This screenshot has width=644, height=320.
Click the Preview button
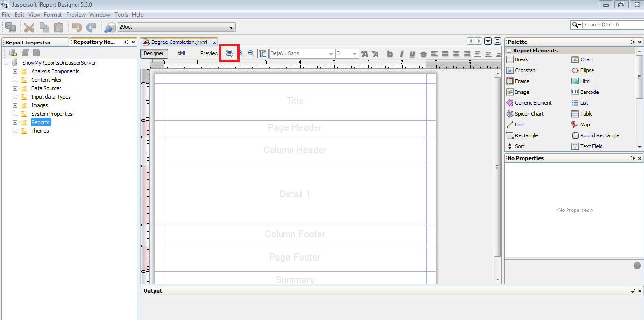point(208,53)
